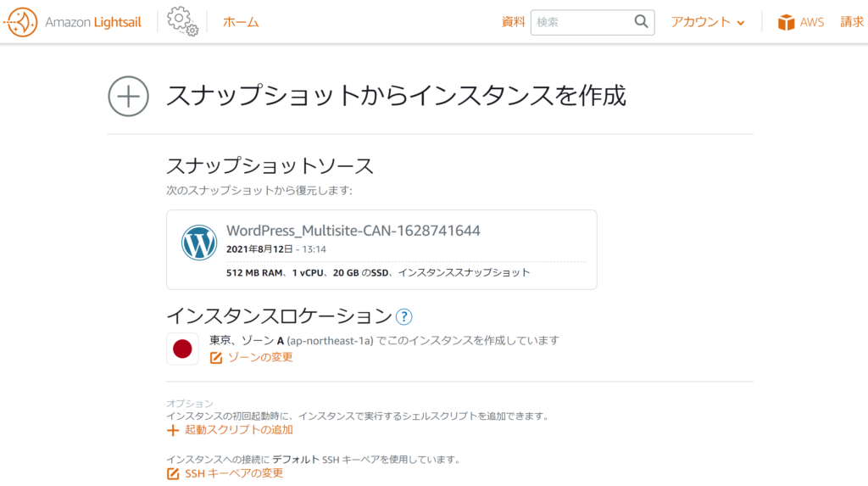Go to ホーム in top navigation
The height and width of the screenshot is (486, 868).
[241, 22]
